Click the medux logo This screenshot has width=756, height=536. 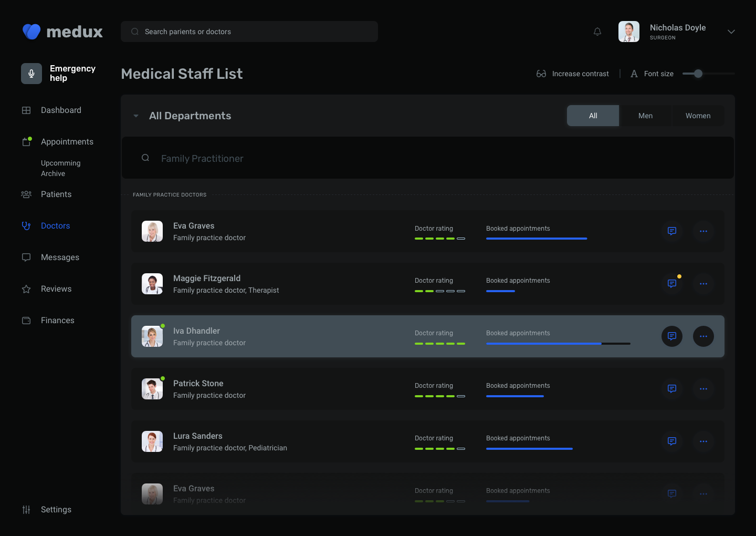click(x=62, y=32)
